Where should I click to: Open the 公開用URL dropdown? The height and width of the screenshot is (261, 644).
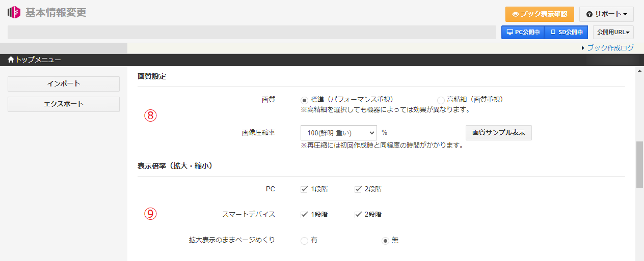(x=613, y=32)
